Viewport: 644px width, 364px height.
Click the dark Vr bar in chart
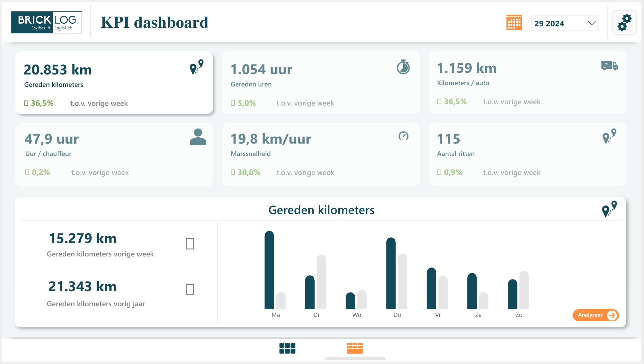(x=432, y=288)
